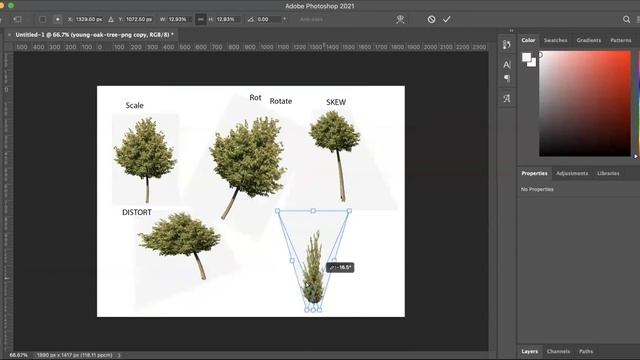Image resolution: width=640 pixels, height=360 pixels.
Task: Select the foreground color swatch
Action: (526, 57)
